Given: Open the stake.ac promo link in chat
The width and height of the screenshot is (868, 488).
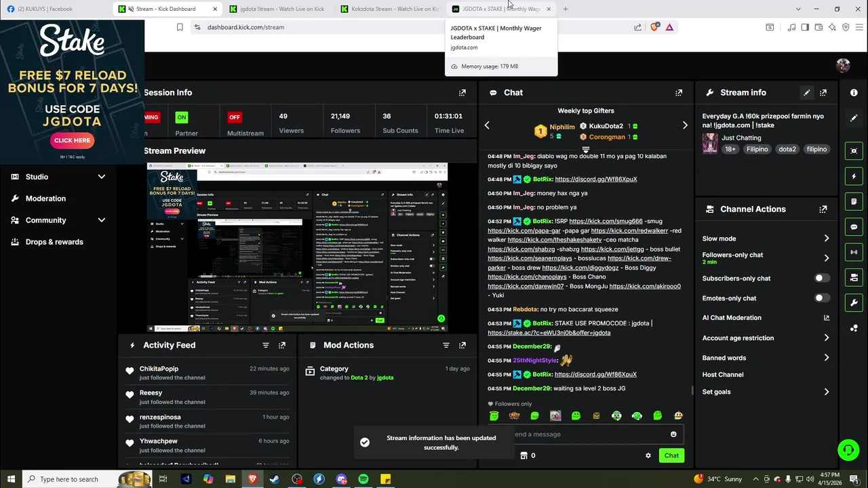Looking at the screenshot, I should (549, 333).
